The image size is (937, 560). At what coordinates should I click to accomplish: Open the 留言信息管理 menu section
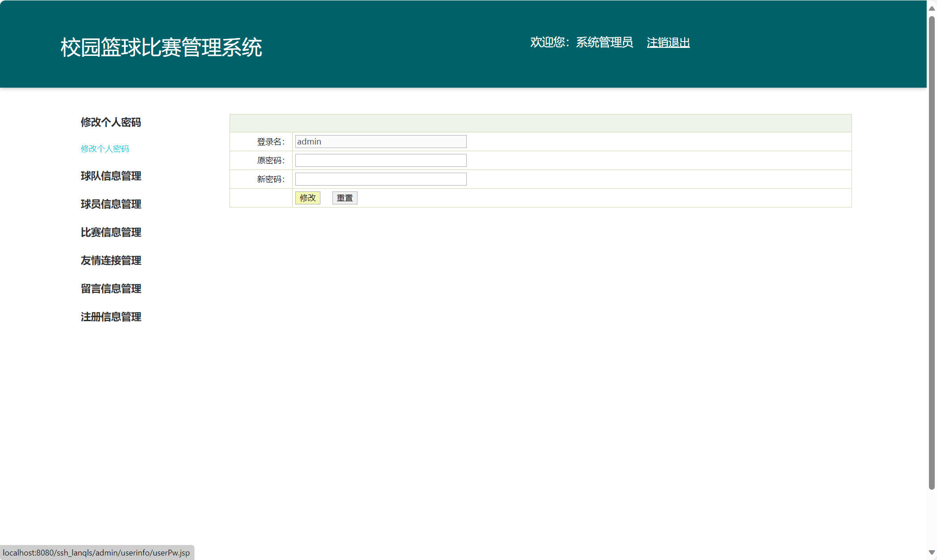click(x=110, y=288)
